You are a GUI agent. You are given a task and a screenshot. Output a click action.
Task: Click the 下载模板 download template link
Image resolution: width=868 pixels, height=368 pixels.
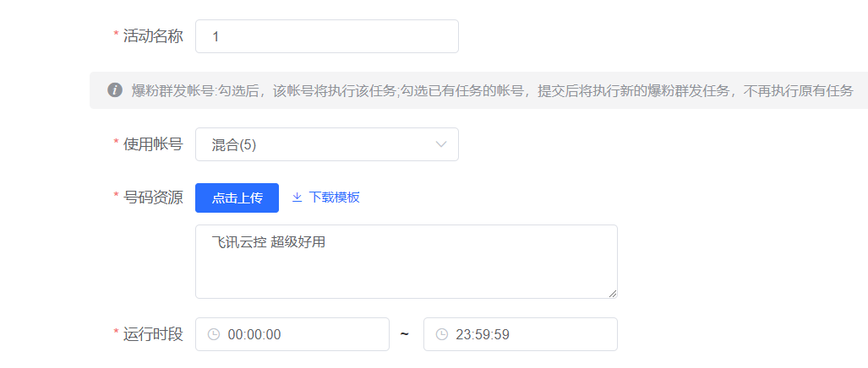pyautogui.click(x=335, y=198)
